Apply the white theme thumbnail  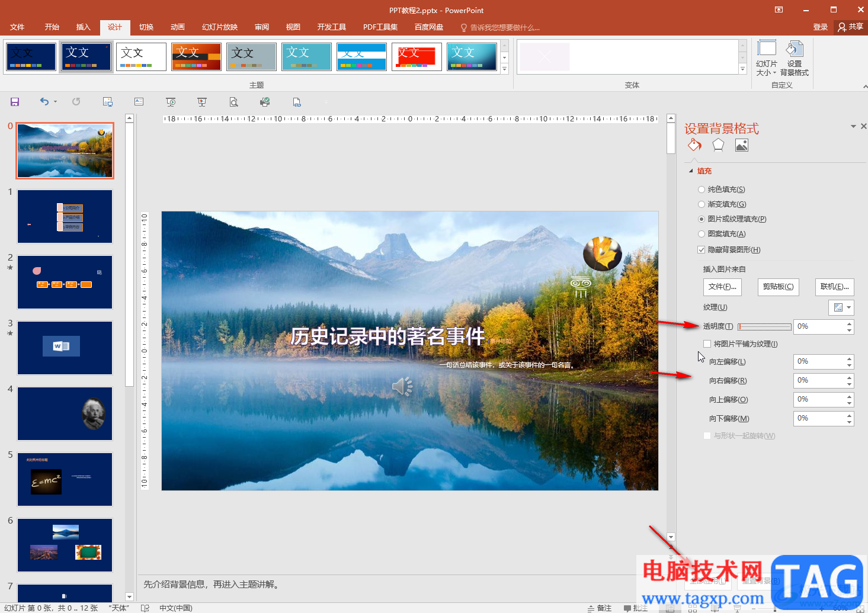click(x=141, y=57)
